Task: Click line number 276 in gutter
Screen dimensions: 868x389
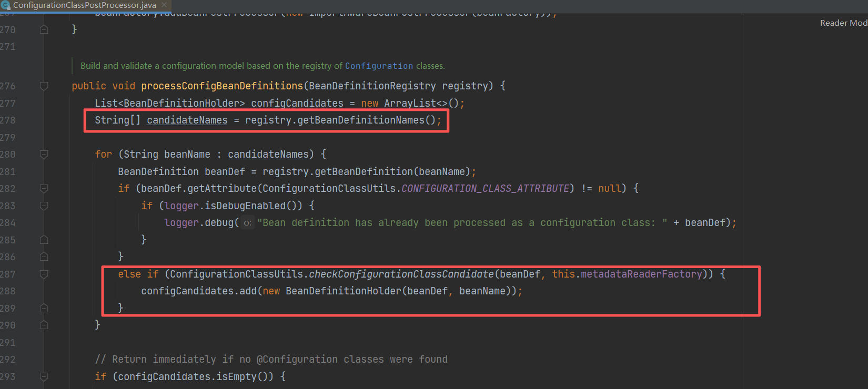Action: [7, 86]
